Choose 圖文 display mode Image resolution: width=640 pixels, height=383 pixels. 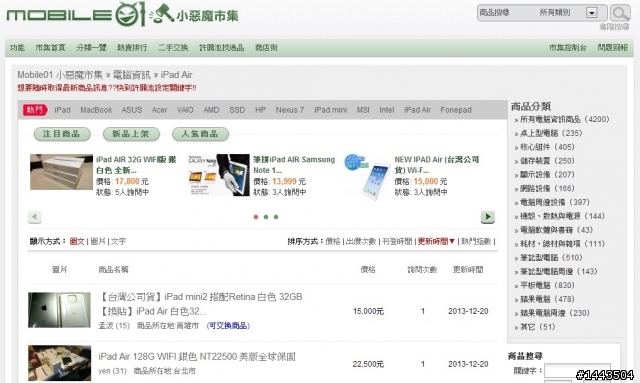[77, 241]
